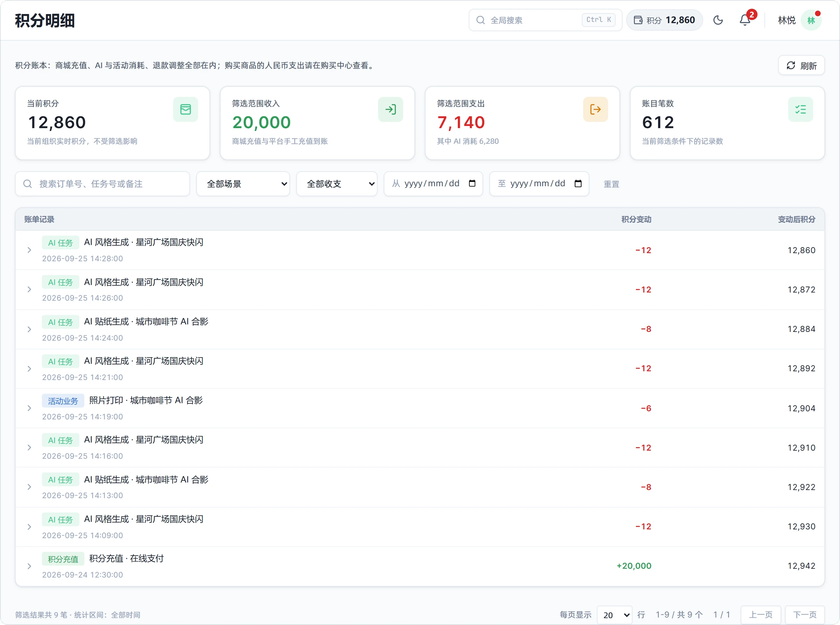Click the 重置 reset link
840x625 pixels.
[x=611, y=184]
